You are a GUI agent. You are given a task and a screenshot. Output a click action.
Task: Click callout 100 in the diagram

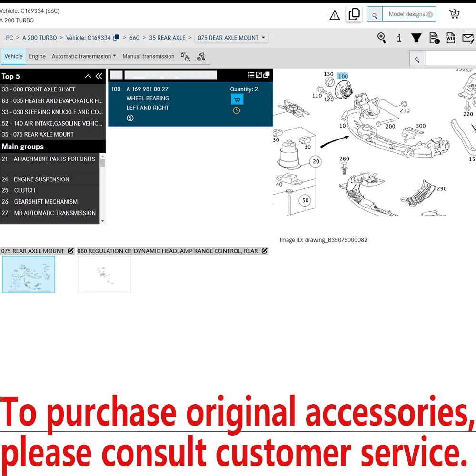(x=343, y=77)
